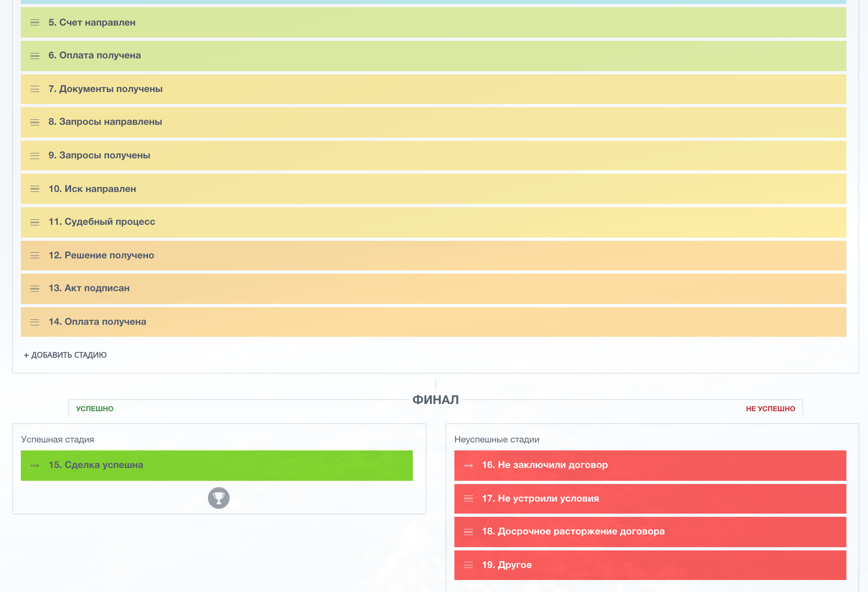The height and width of the screenshot is (592, 868).
Task: Open 18. Досрочное расторжение договора stage
Action: click(x=573, y=532)
